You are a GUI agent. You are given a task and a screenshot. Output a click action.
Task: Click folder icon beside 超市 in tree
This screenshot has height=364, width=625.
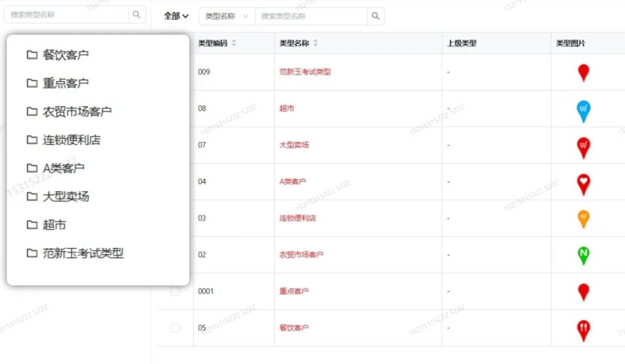click(32, 225)
